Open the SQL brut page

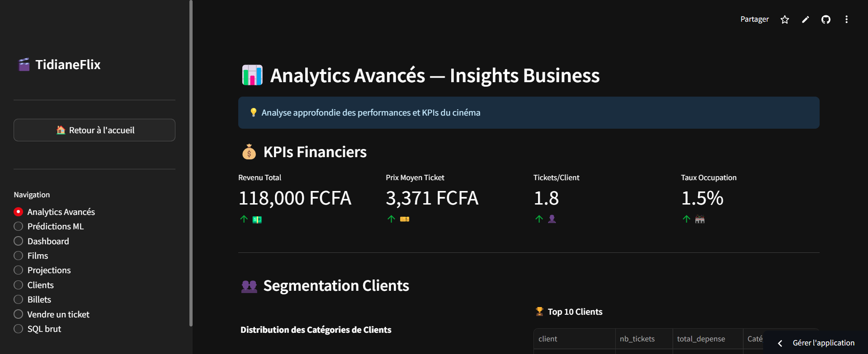coord(44,329)
